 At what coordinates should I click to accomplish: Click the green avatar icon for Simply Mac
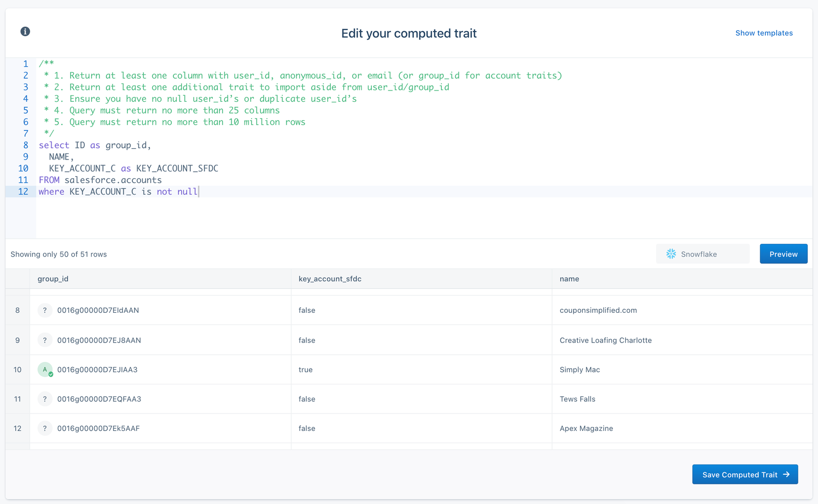[x=45, y=370]
